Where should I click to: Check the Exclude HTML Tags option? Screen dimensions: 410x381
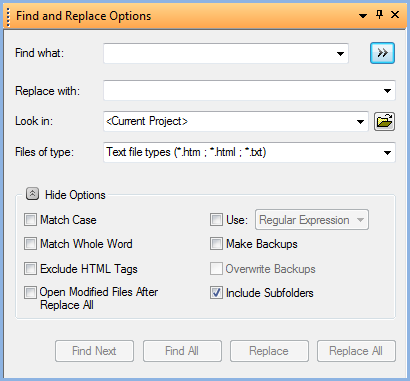[x=30, y=268]
